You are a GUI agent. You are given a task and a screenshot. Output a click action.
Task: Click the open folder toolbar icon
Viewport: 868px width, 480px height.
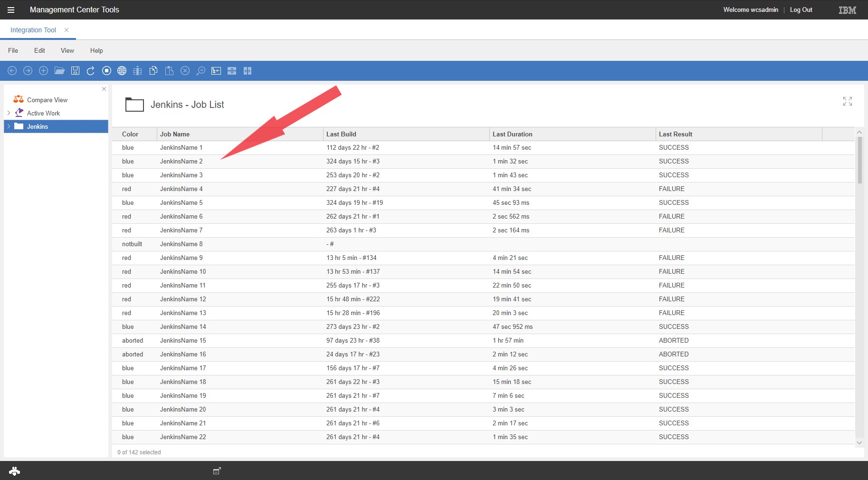coord(59,71)
